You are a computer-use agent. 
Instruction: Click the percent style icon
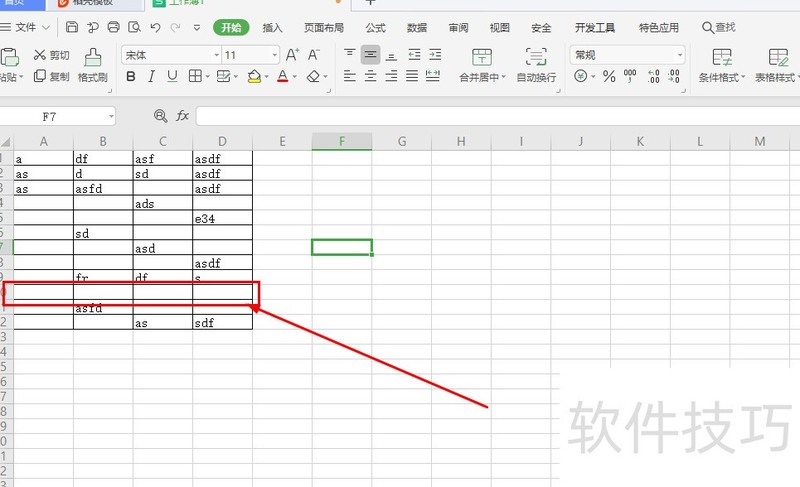tap(609, 76)
